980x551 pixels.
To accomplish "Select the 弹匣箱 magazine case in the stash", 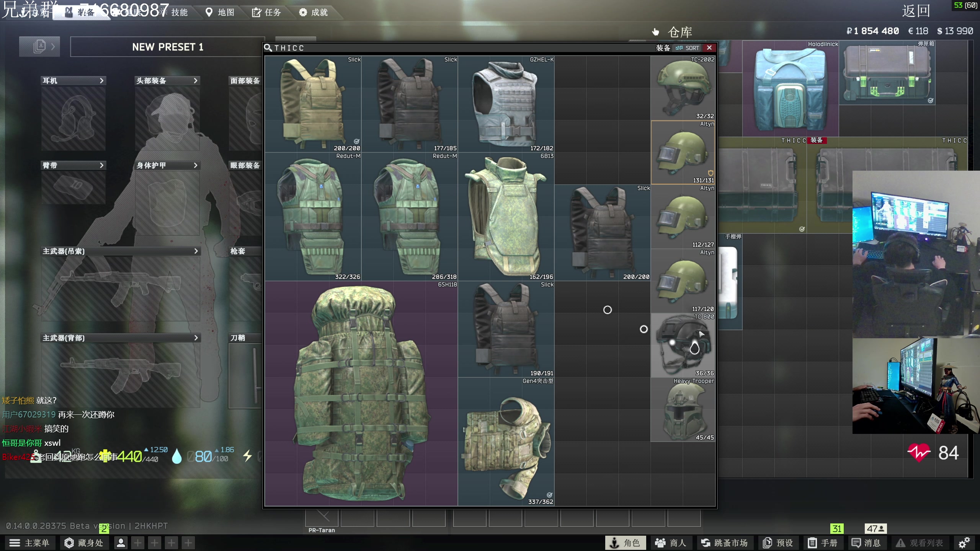I will (887, 72).
